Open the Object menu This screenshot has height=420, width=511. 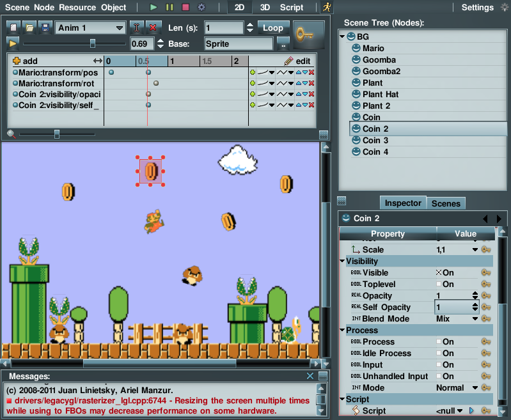(x=113, y=7)
